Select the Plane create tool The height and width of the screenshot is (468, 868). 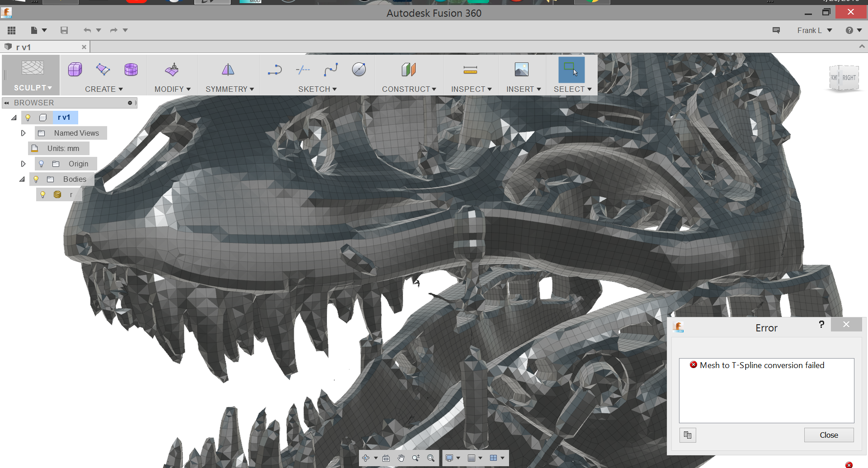click(x=103, y=70)
